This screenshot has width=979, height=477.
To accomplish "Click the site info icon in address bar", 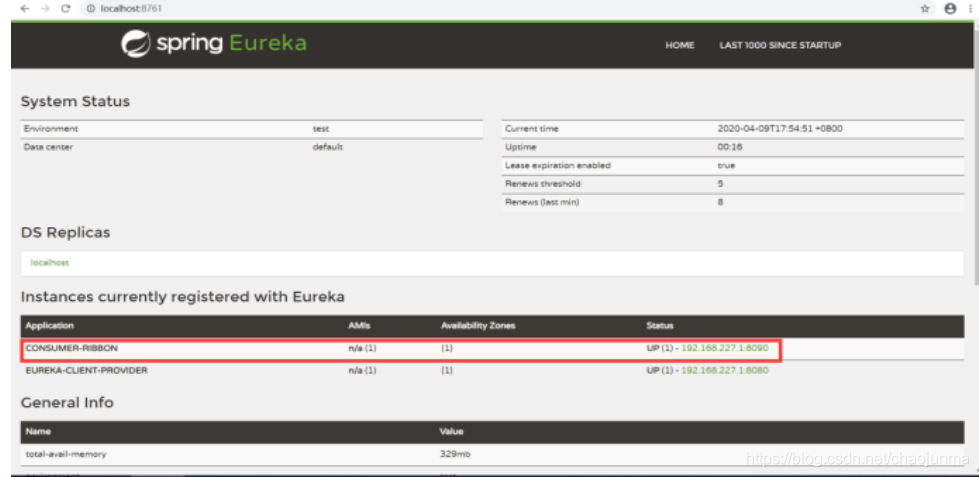I will coord(91,9).
